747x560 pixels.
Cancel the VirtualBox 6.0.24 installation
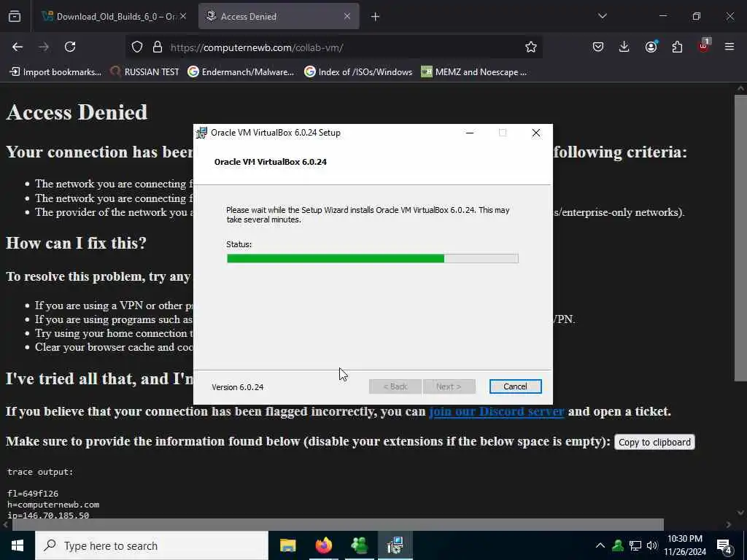[x=515, y=386]
